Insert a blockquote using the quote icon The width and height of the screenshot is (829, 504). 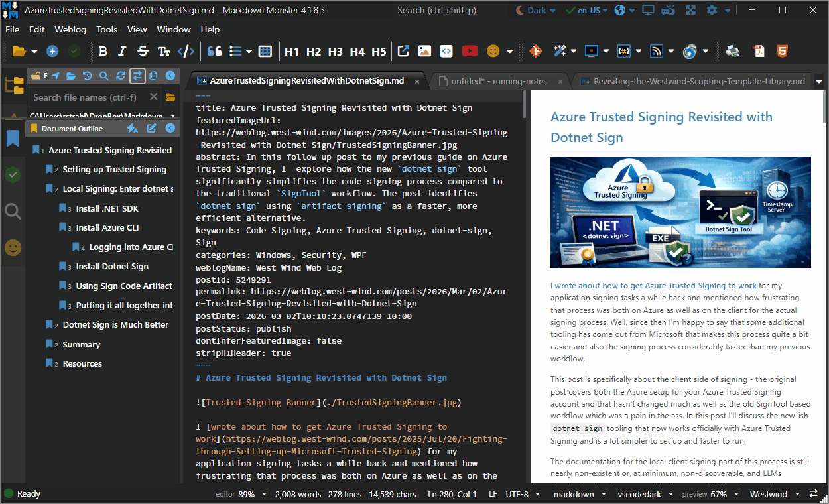click(213, 50)
